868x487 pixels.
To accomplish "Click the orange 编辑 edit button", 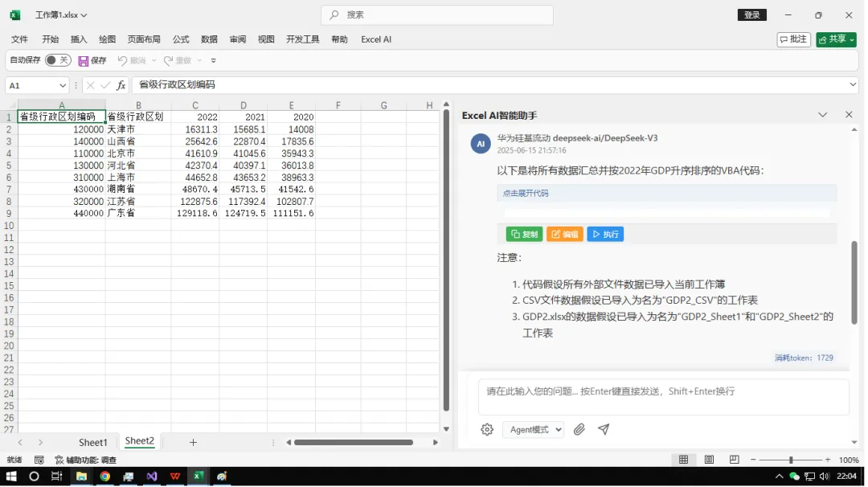I will pyautogui.click(x=565, y=235).
